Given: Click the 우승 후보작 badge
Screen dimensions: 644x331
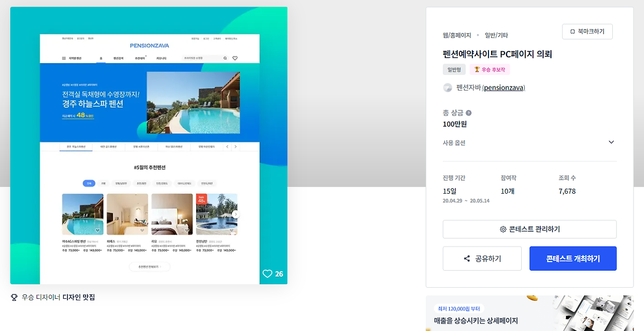Looking at the screenshot, I should click(490, 69).
